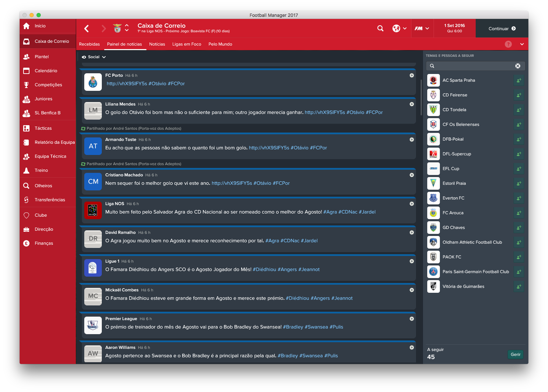Click the #Agra hashtag in Liga NOS post

330,212
